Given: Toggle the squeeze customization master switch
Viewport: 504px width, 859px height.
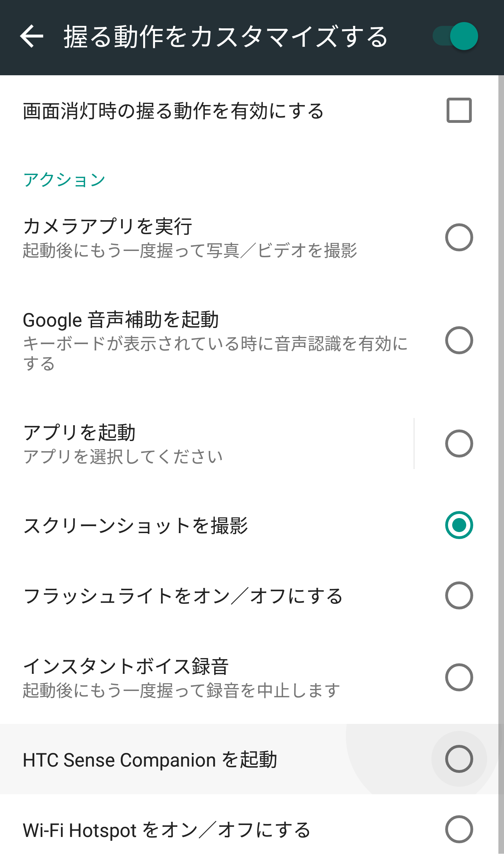Looking at the screenshot, I should pos(456,36).
